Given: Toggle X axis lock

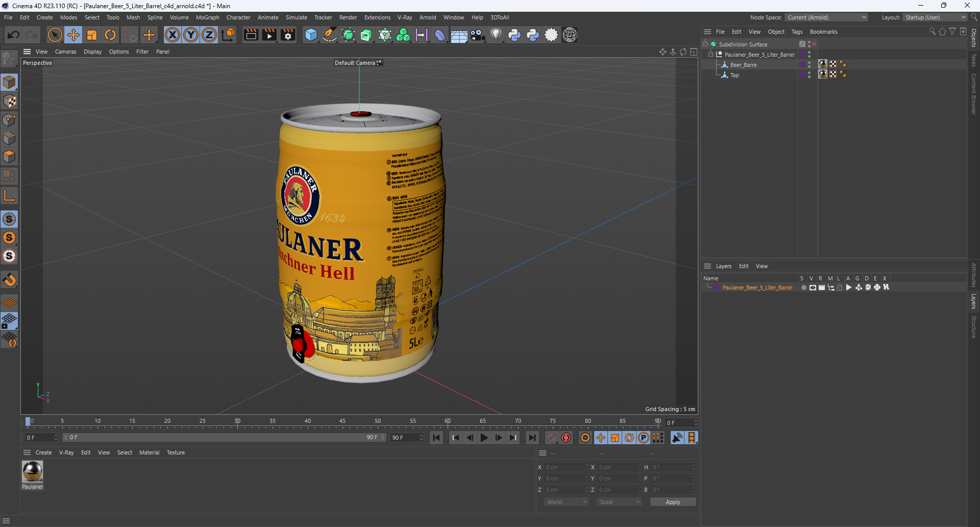Looking at the screenshot, I should coord(173,35).
